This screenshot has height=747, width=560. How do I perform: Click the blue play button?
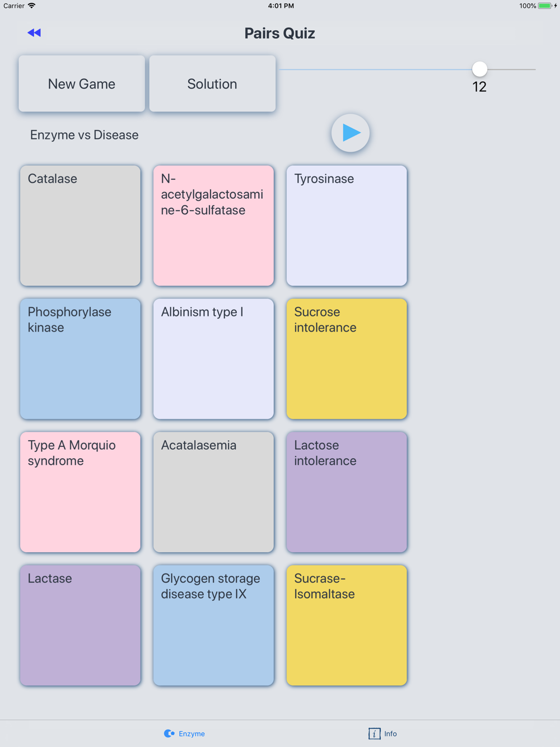pyautogui.click(x=351, y=133)
